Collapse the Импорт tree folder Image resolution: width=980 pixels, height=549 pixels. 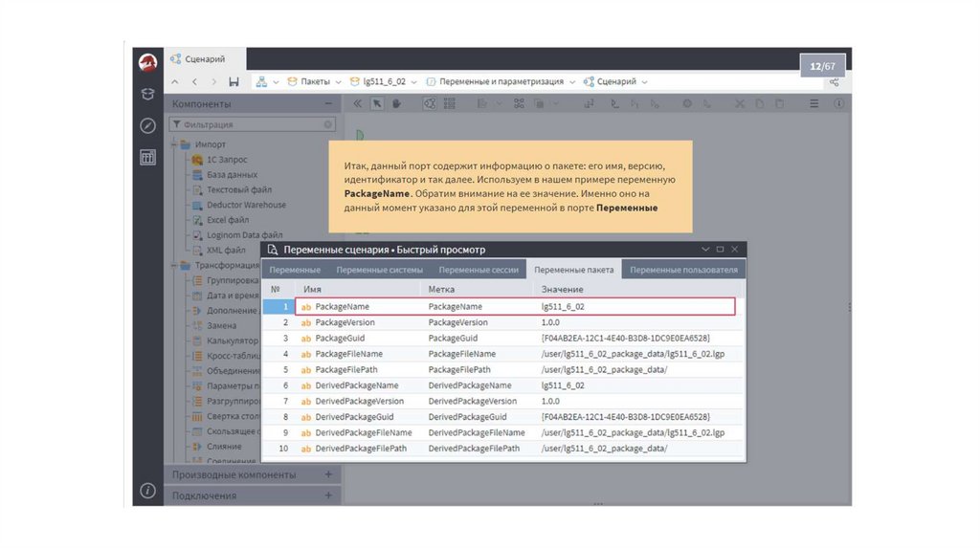(x=174, y=144)
